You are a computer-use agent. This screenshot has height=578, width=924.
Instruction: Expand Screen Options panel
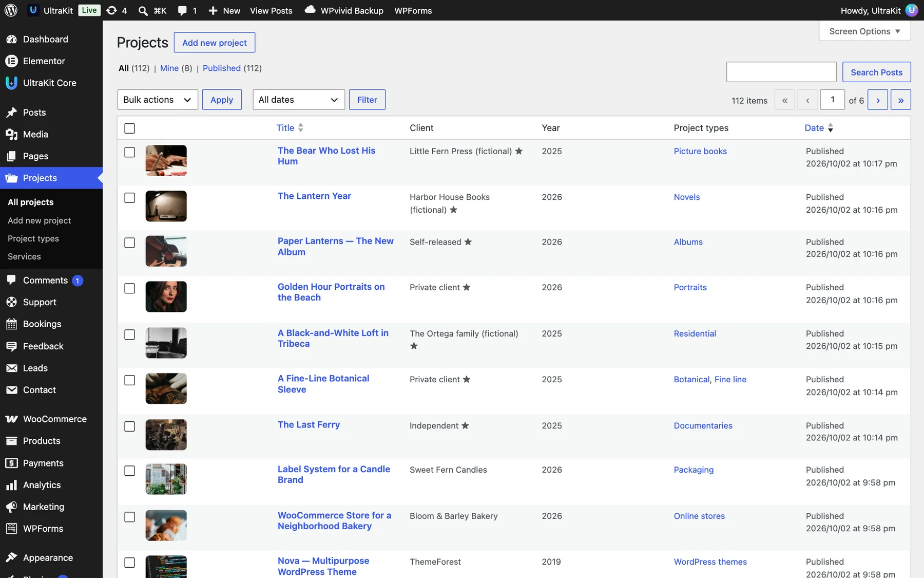(x=865, y=31)
